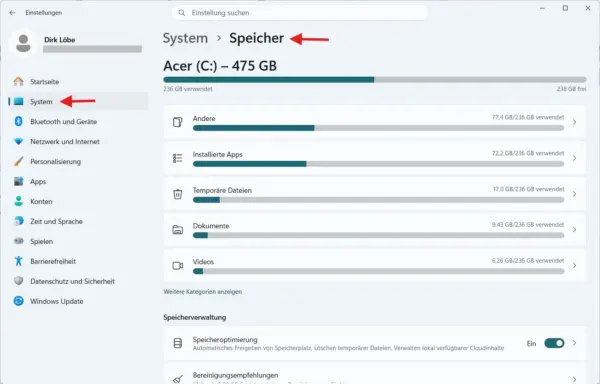Click the Zeit und Sprache globe icon
600x384 pixels.
[x=18, y=221]
